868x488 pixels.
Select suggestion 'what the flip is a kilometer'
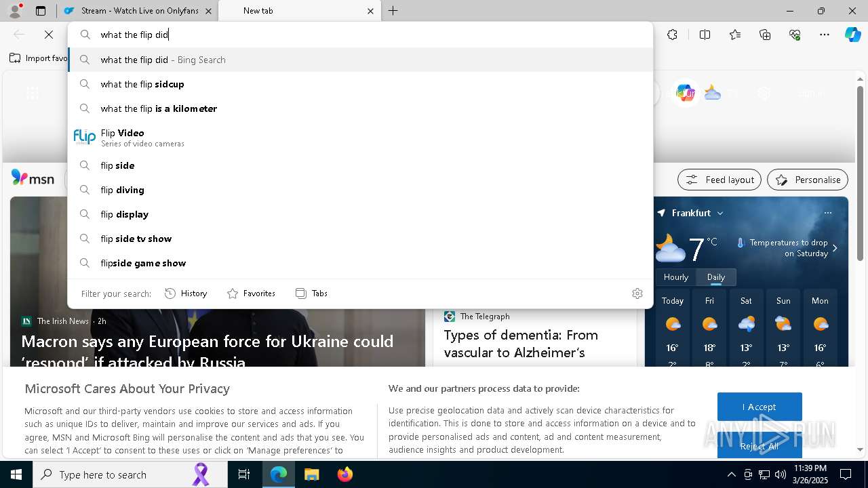[360, 108]
